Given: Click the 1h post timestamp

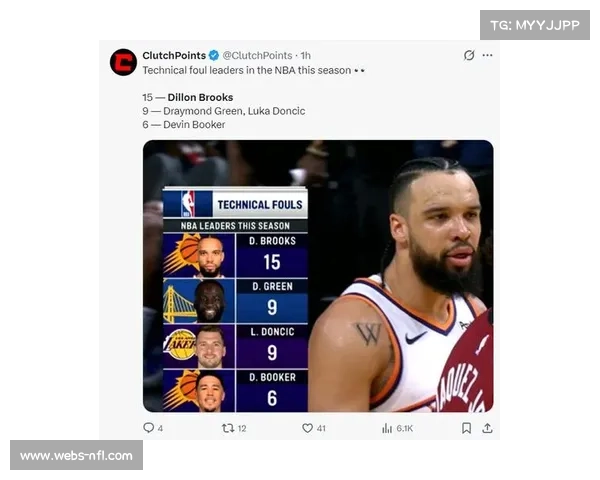Looking at the screenshot, I should click(x=305, y=56).
